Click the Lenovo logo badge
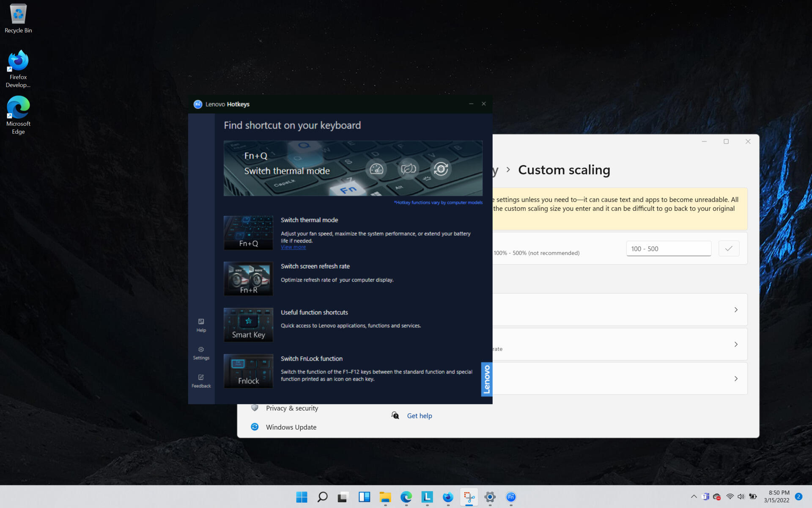 click(486, 379)
